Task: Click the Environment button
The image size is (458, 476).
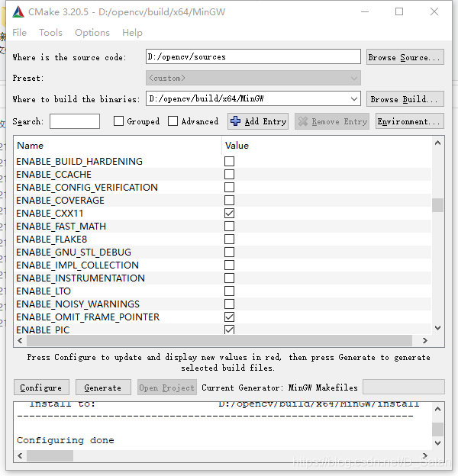Action: tap(410, 121)
